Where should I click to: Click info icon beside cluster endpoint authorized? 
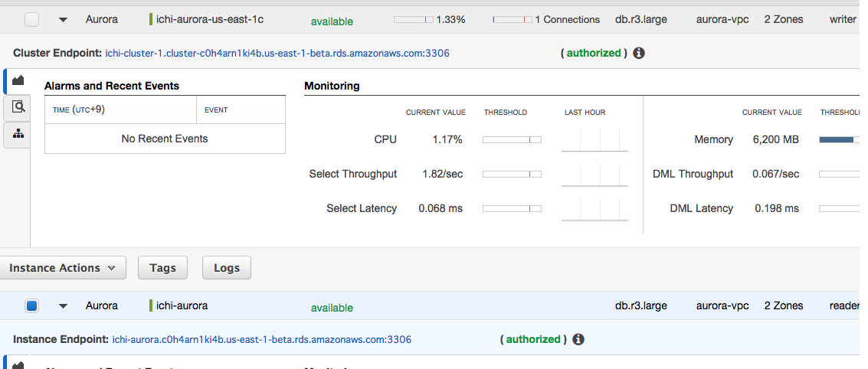(x=639, y=53)
